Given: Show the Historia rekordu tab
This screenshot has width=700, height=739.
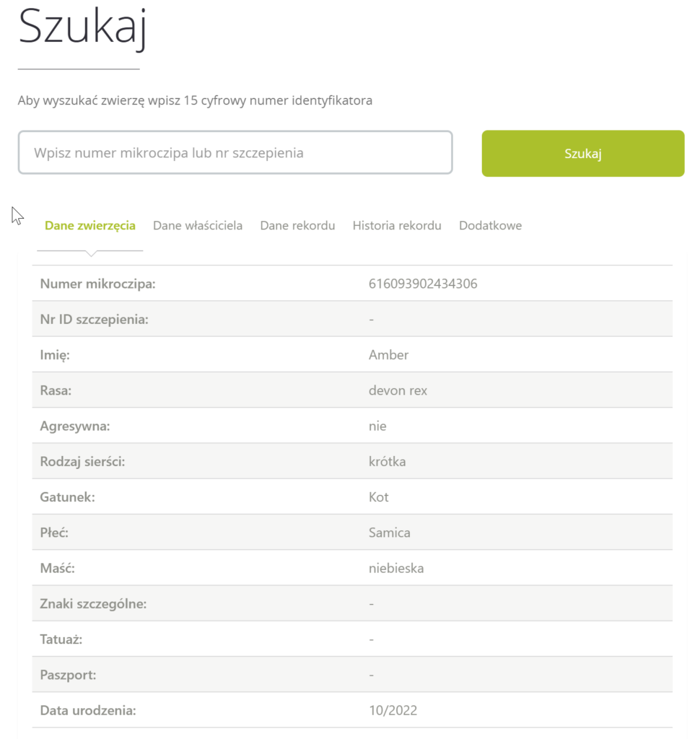Looking at the screenshot, I should [x=397, y=226].
